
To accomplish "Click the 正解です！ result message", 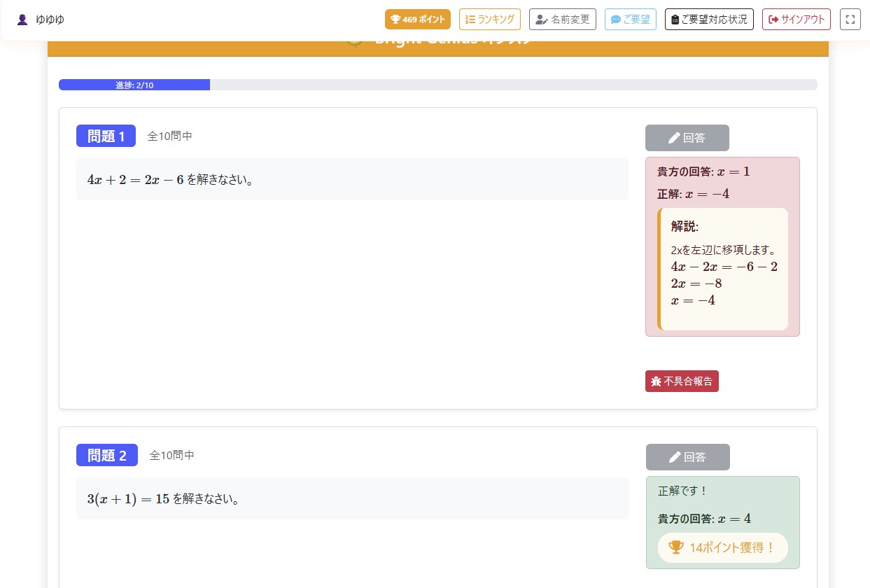I will (682, 491).
